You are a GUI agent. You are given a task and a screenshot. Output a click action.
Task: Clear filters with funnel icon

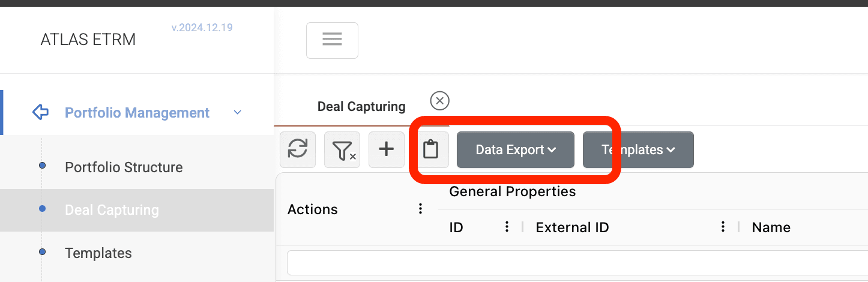[342, 149]
